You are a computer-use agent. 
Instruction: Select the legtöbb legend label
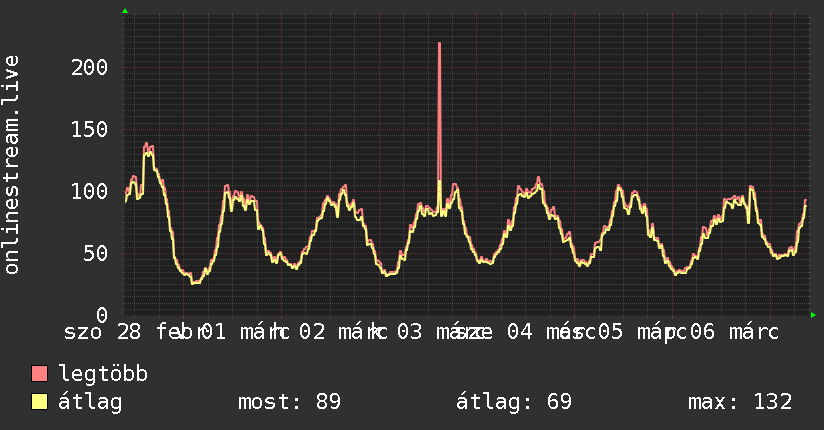(x=103, y=374)
